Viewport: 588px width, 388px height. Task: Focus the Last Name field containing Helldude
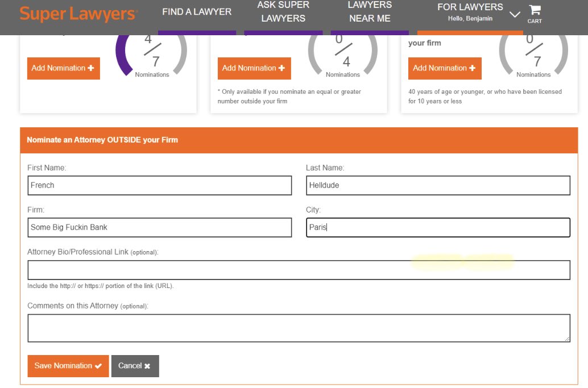point(438,185)
